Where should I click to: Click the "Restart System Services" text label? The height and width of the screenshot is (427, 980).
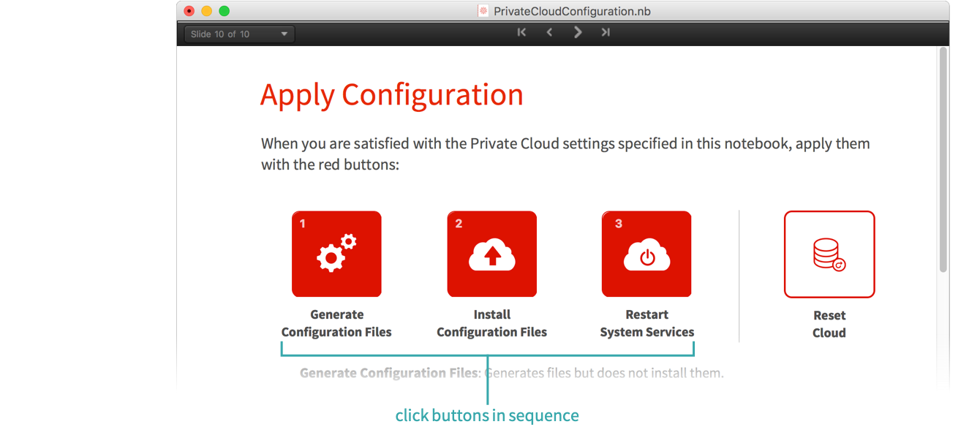pos(647,323)
